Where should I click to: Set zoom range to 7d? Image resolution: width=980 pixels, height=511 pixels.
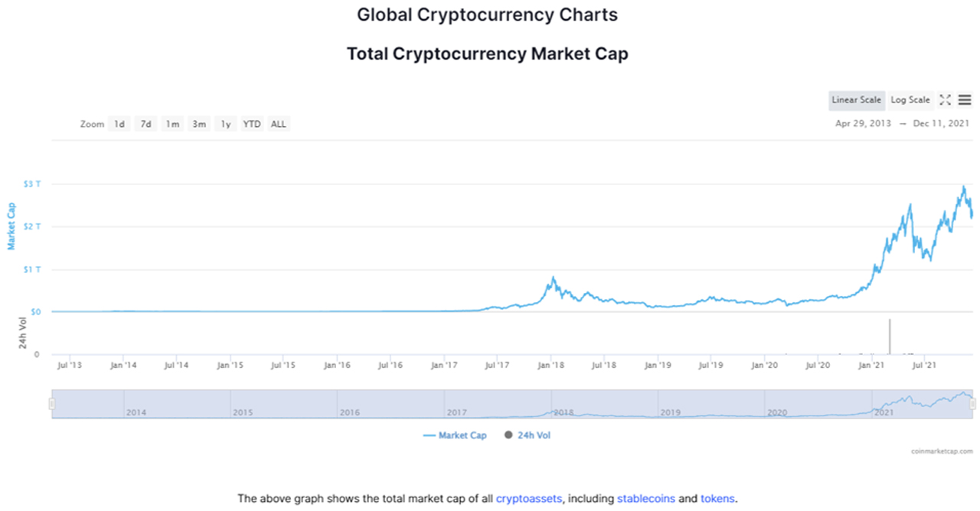[145, 124]
